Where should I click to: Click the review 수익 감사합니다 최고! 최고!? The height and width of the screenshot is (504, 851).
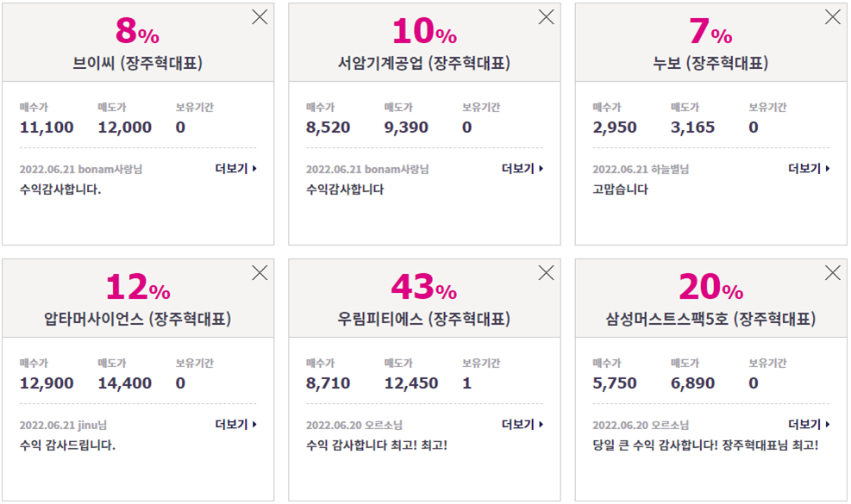point(377,445)
